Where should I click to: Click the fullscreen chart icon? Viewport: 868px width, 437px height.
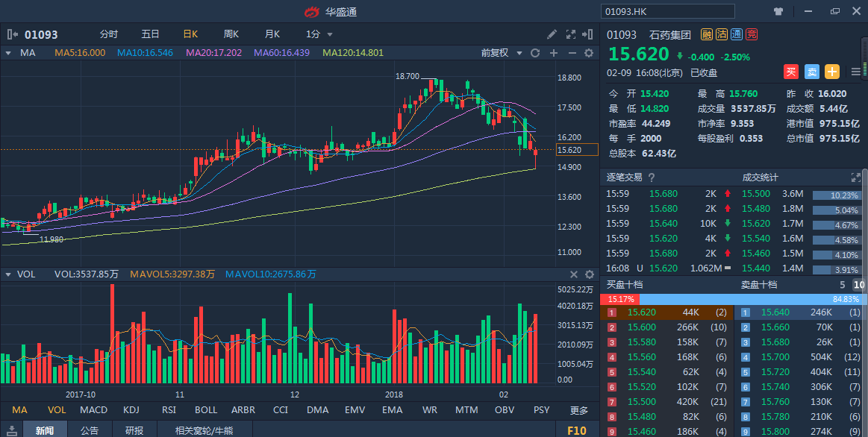click(571, 34)
